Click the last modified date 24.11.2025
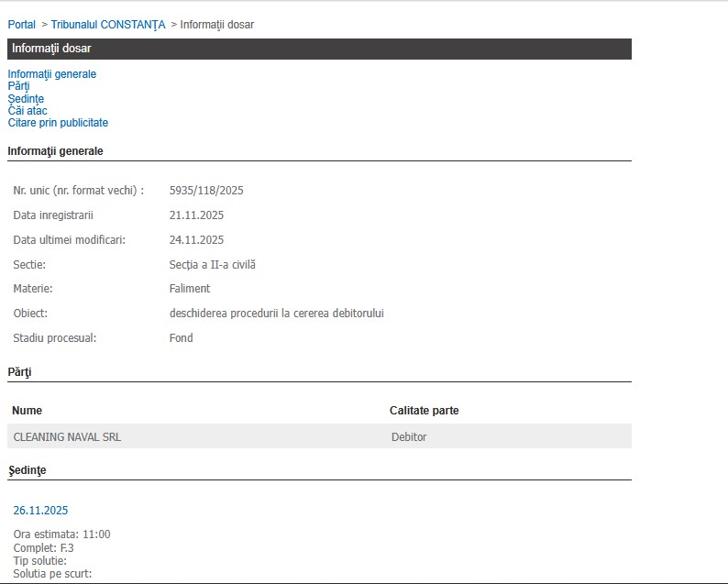Image resolution: width=728 pixels, height=584 pixels. click(196, 240)
